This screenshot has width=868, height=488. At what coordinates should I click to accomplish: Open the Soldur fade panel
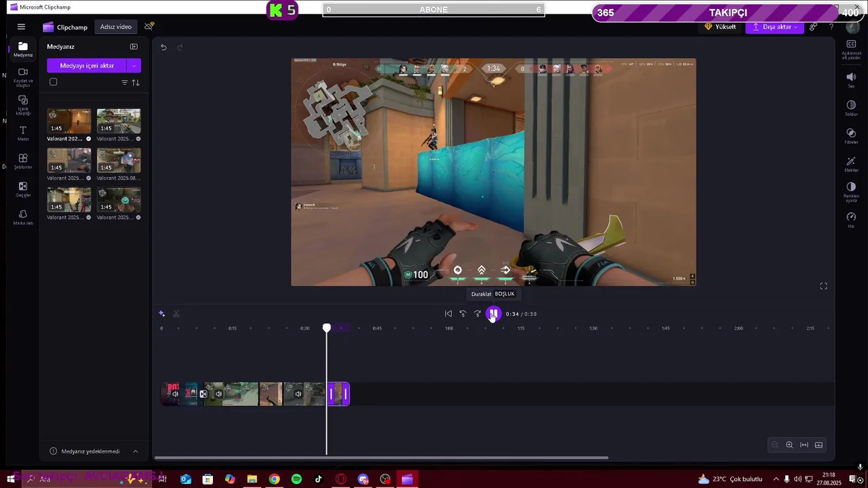point(851,108)
